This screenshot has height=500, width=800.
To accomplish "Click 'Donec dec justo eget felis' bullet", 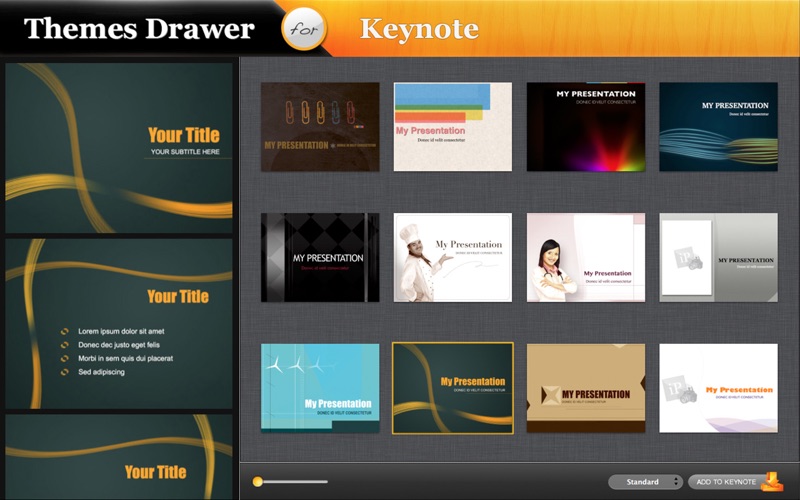I will click(119, 345).
